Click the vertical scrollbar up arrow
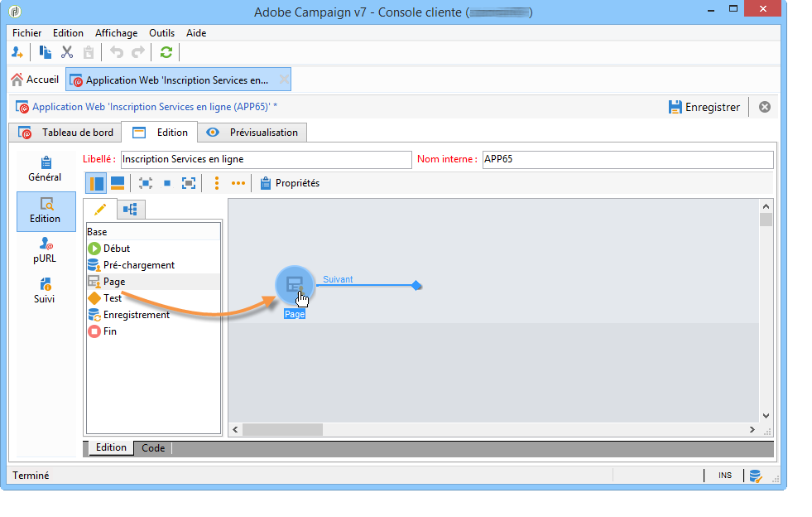 (766, 206)
